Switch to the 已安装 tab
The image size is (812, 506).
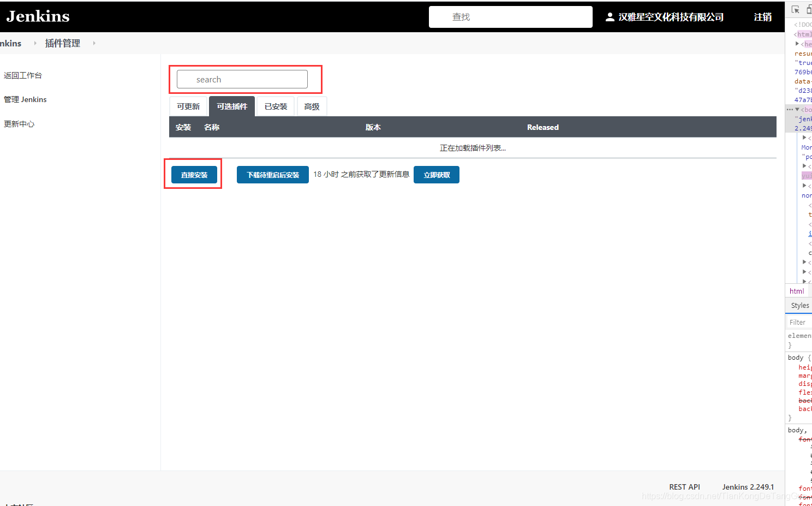276,106
